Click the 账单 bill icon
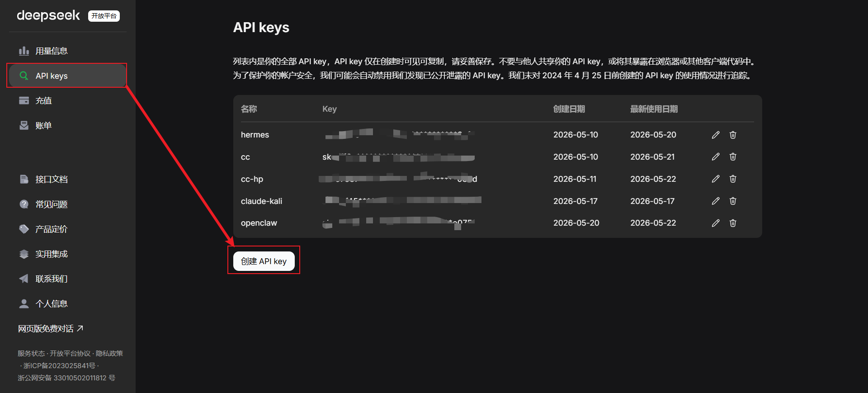The width and height of the screenshot is (868, 393). pos(24,125)
